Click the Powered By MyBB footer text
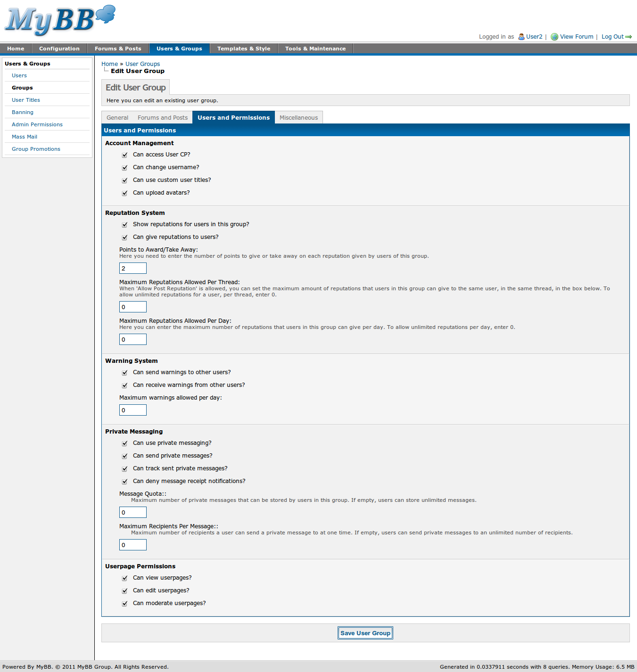Image resolution: width=637 pixels, height=672 pixels. click(x=85, y=667)
